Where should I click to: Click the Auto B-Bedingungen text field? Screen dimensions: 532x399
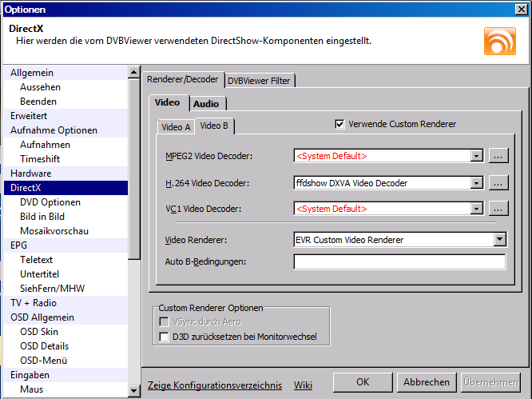[x=399, y=262]
